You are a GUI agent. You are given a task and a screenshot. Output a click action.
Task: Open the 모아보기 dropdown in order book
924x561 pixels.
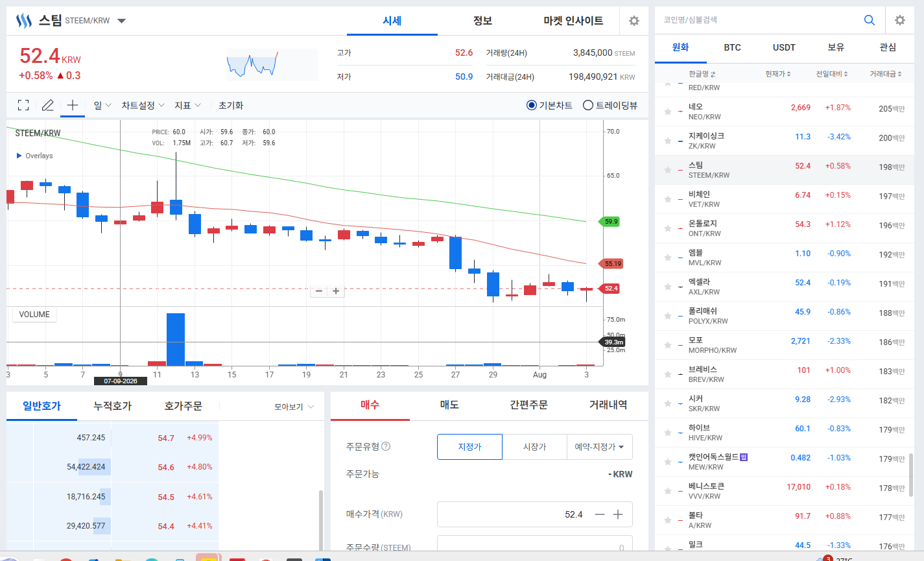pyautogui.click(x=294, y=407)
